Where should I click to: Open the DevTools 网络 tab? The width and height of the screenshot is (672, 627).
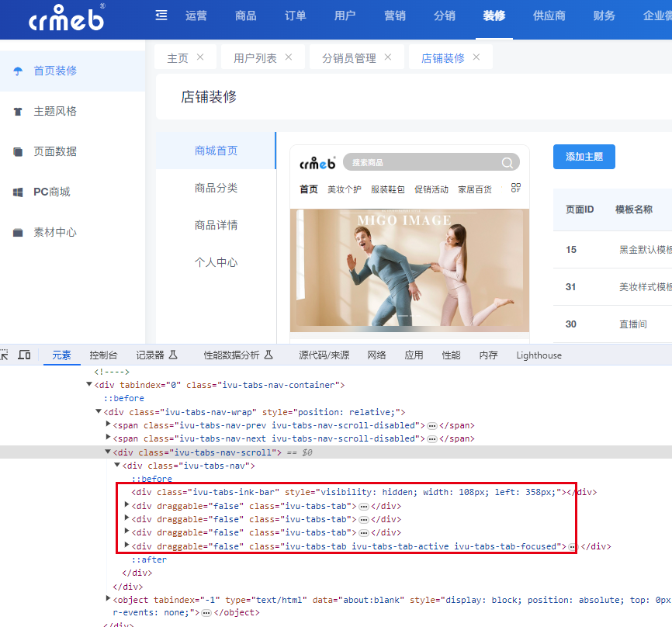pos(376,355)
